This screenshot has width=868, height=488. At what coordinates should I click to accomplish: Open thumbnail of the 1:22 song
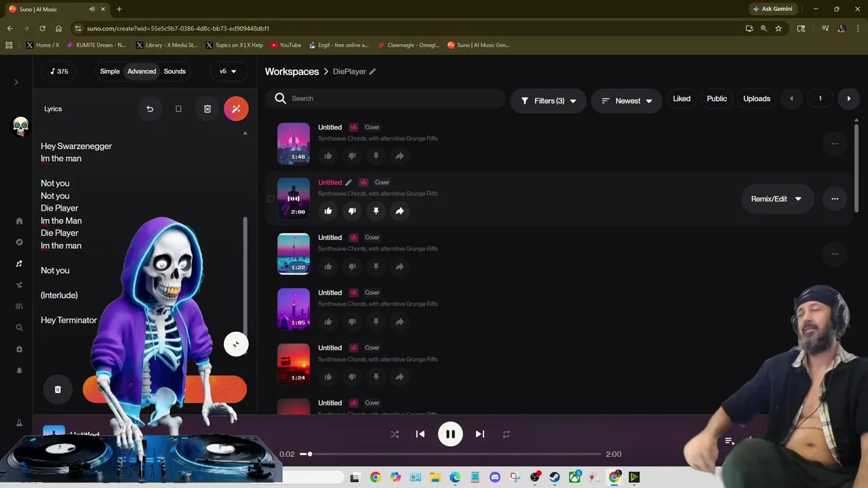pyautogui.click(x=294, y=253)
